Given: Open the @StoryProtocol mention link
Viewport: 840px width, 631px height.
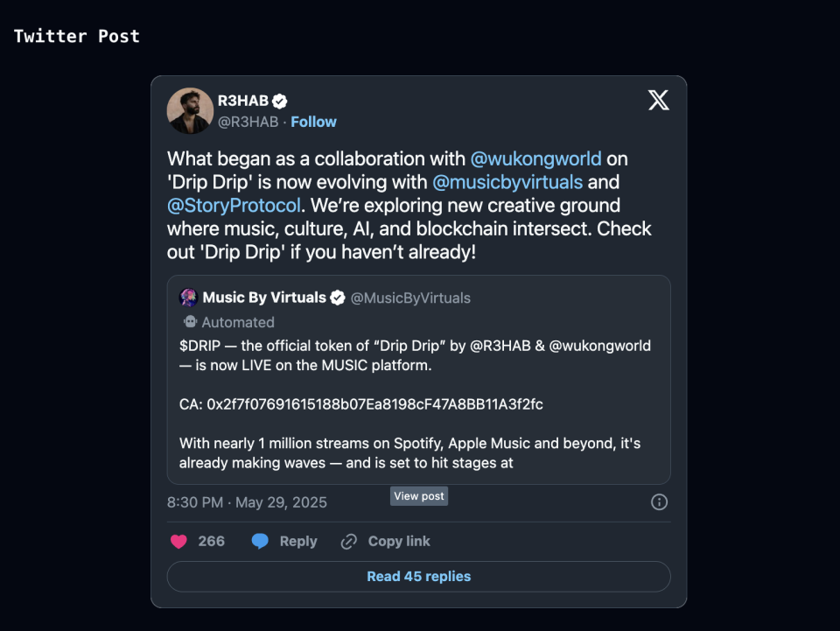Looking at the screenshot, I should coord(234,206).
